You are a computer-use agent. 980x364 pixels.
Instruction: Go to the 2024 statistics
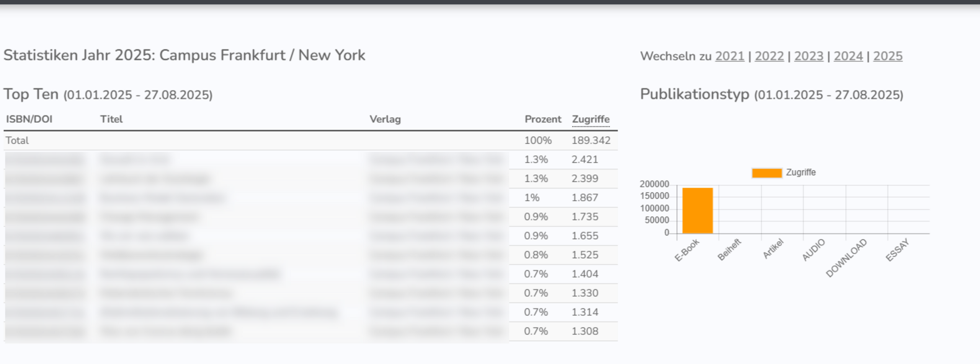point(848,56)
